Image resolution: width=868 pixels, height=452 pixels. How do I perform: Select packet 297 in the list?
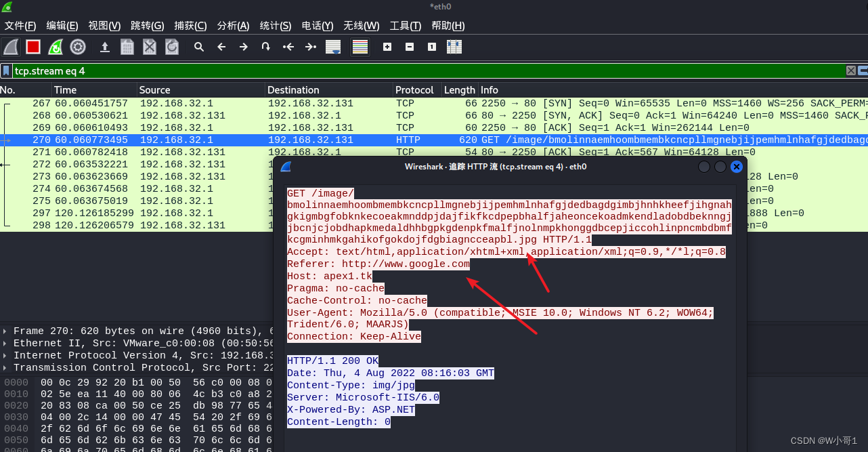pos(136,213)
